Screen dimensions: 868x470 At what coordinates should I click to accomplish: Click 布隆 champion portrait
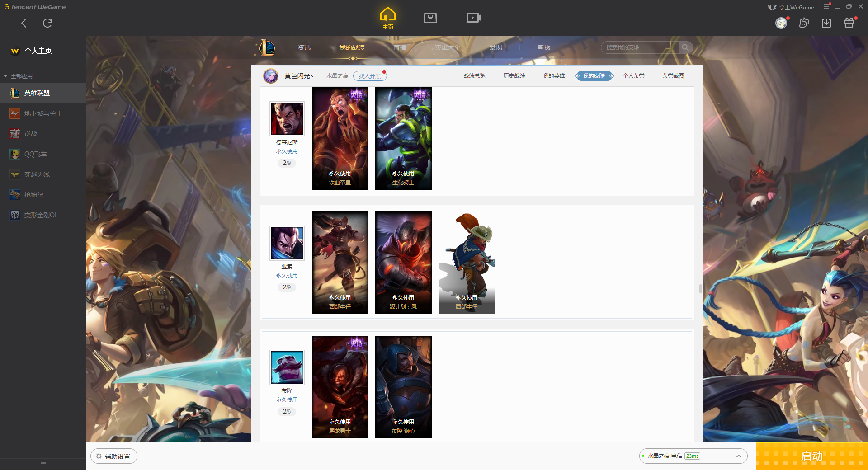point(287,367)
